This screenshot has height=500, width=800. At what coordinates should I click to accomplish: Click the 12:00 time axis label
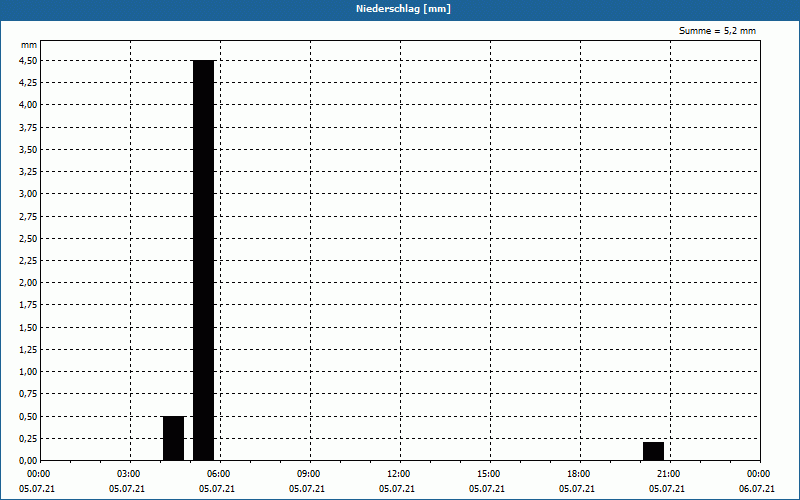(398, 474)
